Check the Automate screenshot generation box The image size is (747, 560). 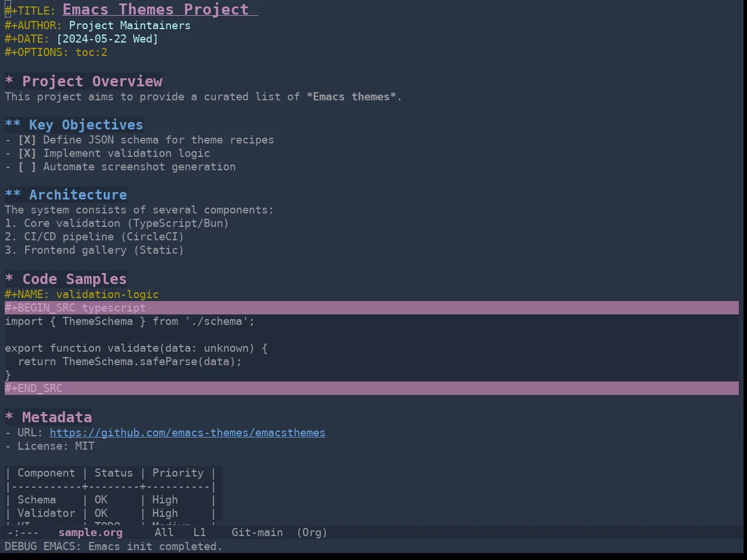pos(27,167)
